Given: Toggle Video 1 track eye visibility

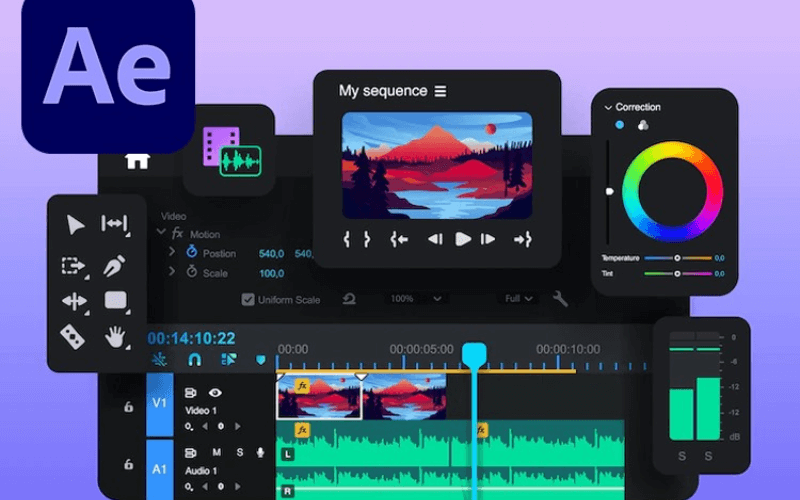Looking at the screenshot, I should [214, 393].
